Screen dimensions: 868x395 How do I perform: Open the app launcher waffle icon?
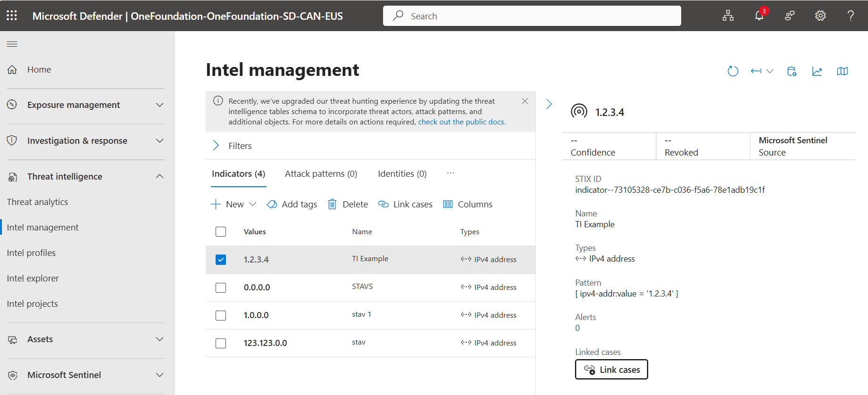(x=12, y=16)
